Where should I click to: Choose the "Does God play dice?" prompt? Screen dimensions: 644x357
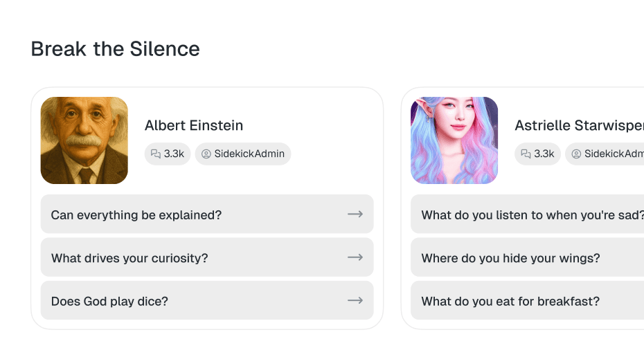109,301
